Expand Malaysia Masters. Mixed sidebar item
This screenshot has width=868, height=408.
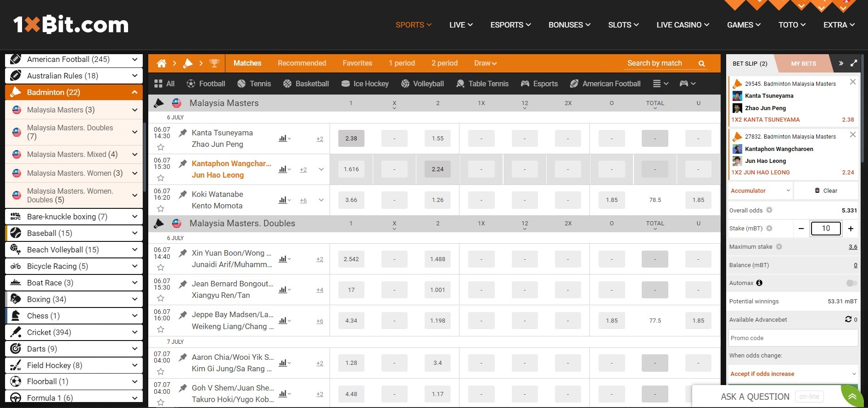(x=134, y=155)
